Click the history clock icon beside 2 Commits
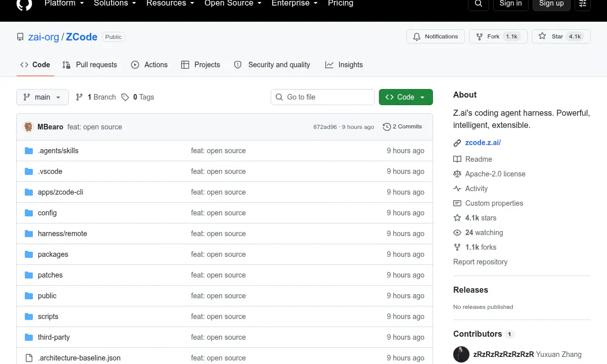The width and height of the screenshot is (607, 364). 387,127
